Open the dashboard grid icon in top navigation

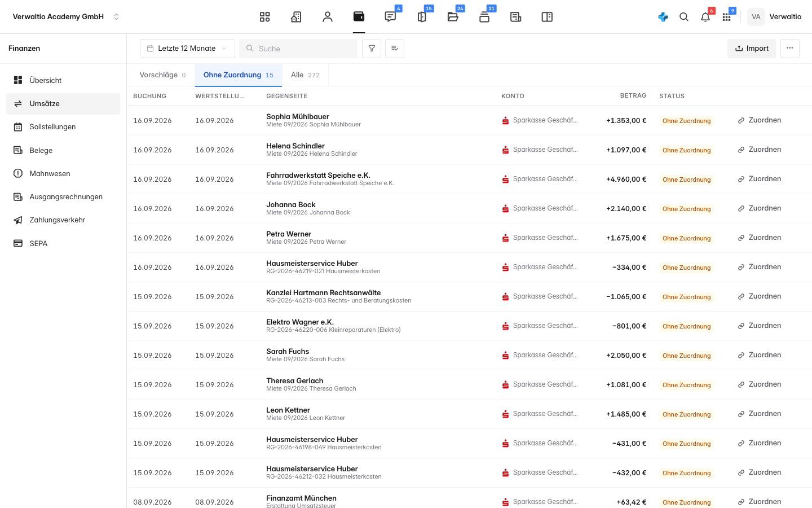[264, 17]
